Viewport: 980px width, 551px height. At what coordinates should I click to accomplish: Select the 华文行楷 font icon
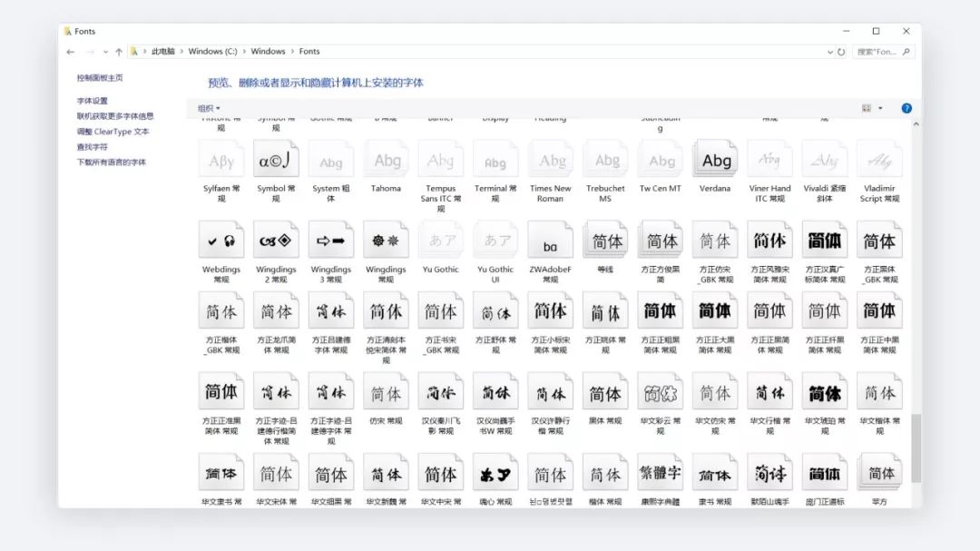pos(769,392)
